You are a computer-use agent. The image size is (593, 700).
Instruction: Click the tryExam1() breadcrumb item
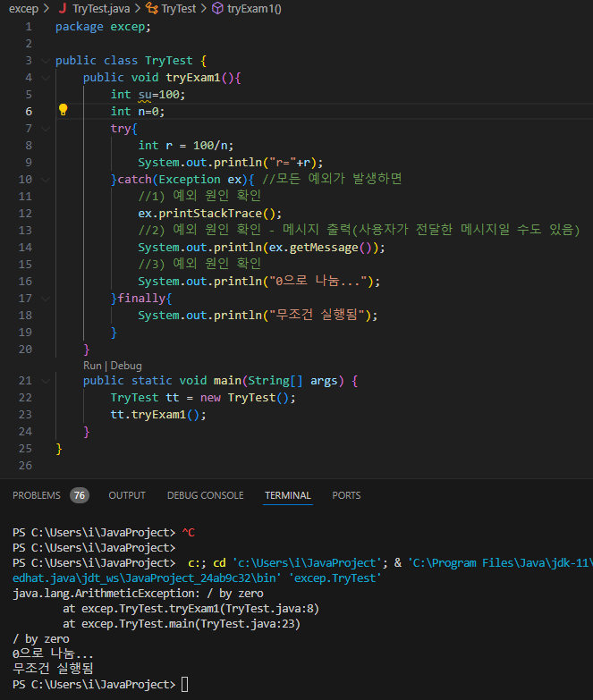tap(254, 8)
